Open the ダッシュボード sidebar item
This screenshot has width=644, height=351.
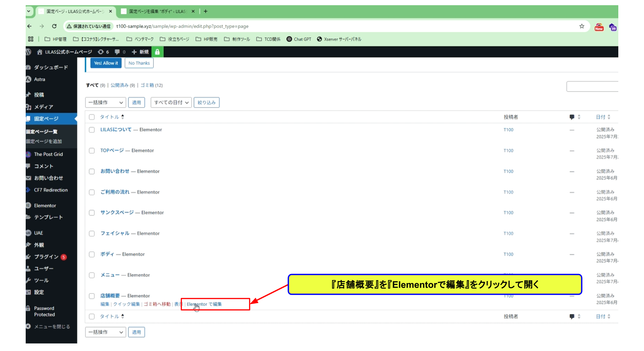click(x=51, y=67)
